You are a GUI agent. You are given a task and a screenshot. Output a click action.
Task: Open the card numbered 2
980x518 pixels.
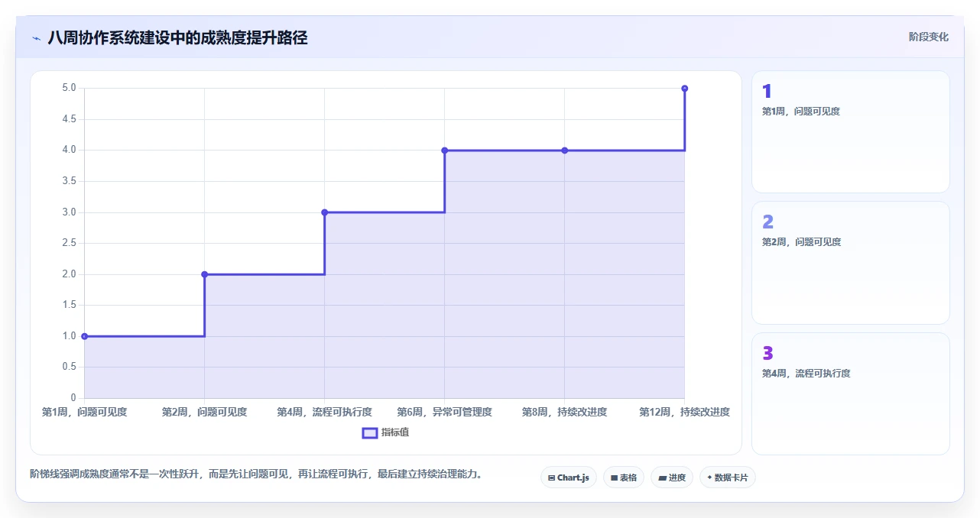(x=850, y=263)
